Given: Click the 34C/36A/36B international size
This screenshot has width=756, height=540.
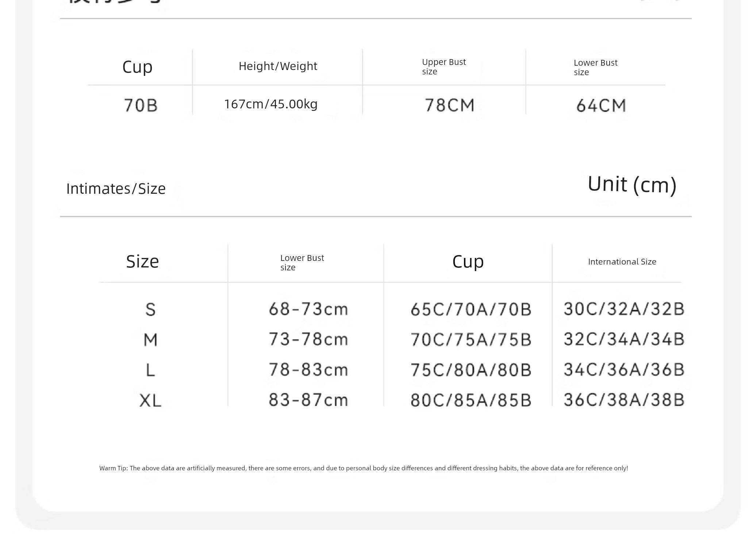Looking at the screenshot, I should 624,370.
